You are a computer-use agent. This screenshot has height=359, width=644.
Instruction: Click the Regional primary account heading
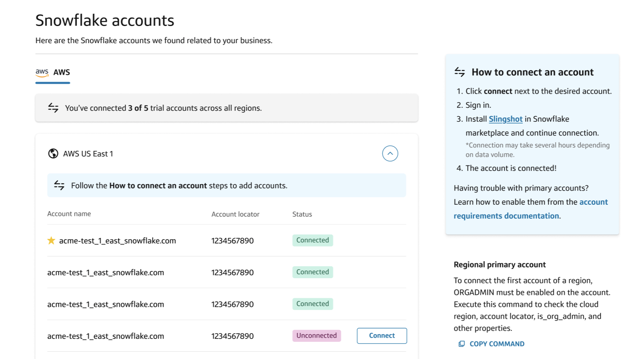[x=500, y=265]
